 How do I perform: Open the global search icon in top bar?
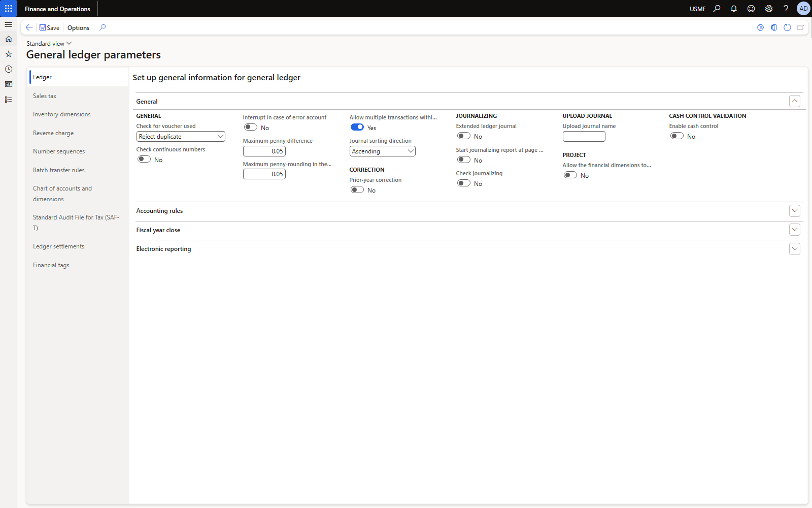[717, 9]
